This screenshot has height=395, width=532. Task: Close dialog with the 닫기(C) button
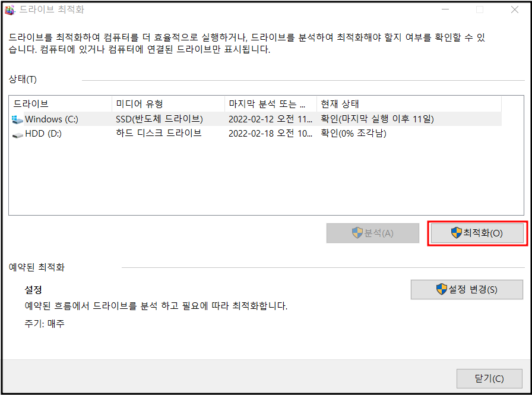click(489, 378)
